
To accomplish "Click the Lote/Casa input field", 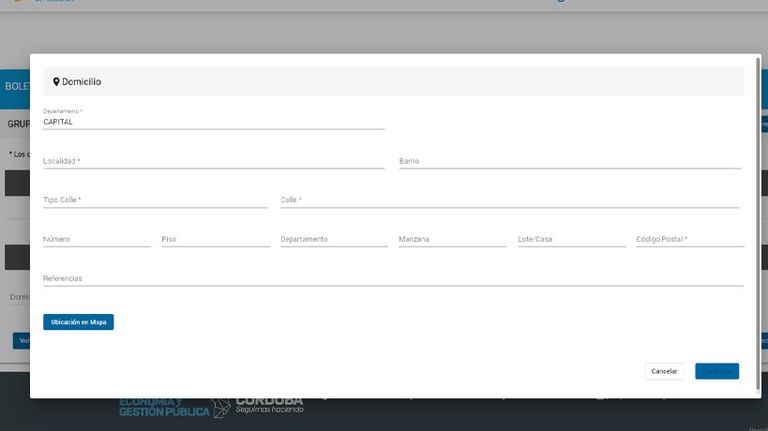I will pyautogui.click(x=572, y=239).
